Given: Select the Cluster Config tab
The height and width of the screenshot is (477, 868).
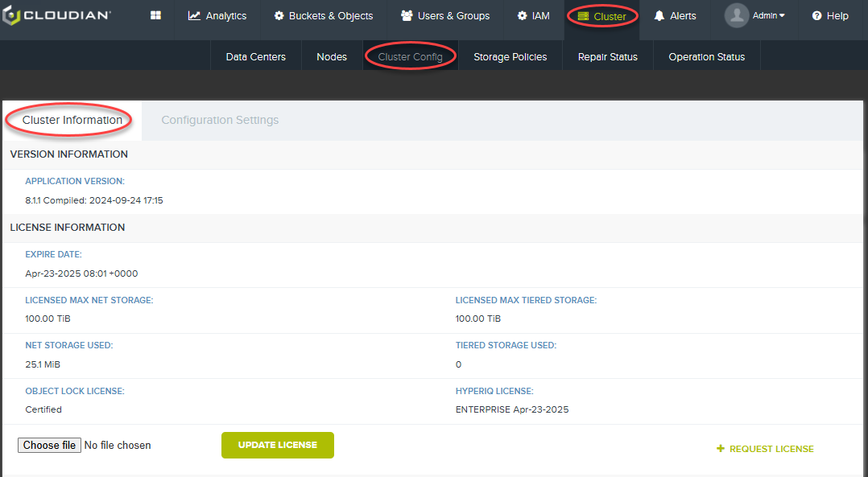Looking at the screenshot, I should 410,56.
